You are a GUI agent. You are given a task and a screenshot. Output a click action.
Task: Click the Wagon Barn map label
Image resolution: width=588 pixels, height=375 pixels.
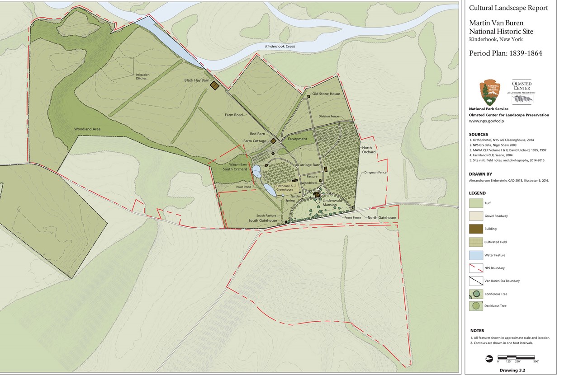[x=238, y=164]
